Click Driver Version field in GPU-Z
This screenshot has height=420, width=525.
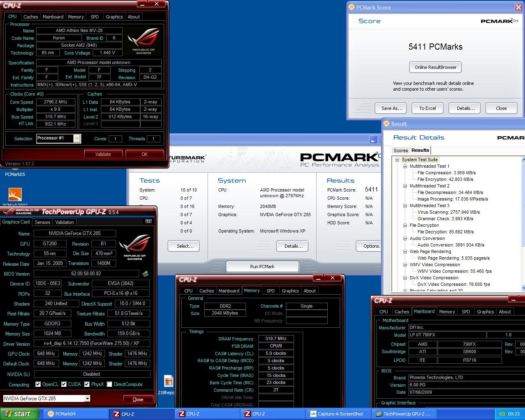(x=92, y=343)
